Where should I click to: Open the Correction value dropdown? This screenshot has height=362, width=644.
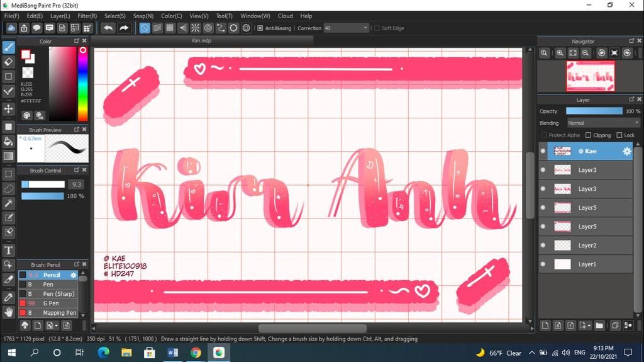[365, 28]
